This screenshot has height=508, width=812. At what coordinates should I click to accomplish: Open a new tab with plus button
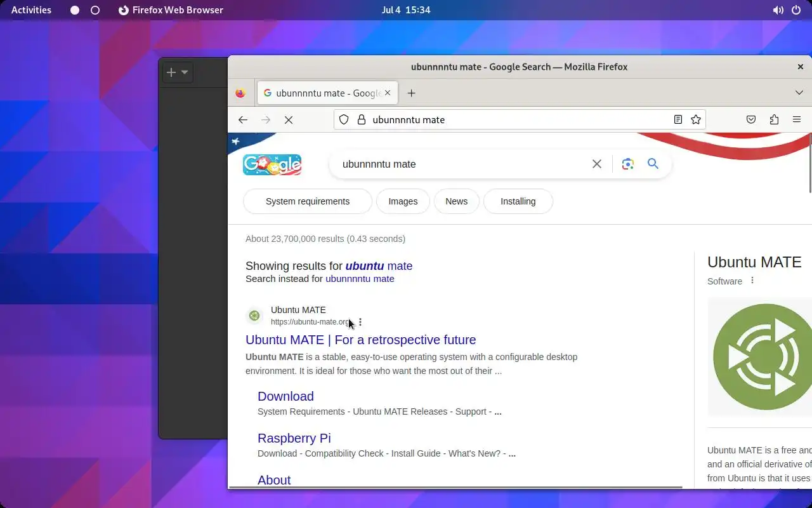point(411,93)
